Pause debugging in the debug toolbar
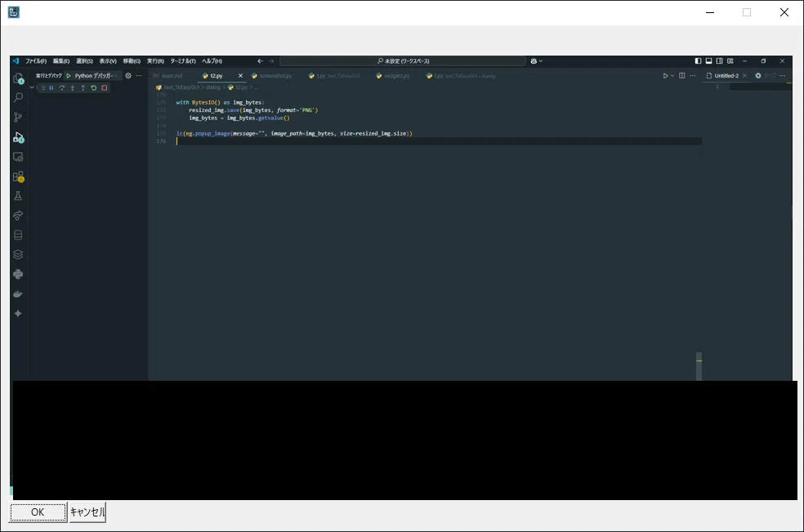804x532 pixels. tap(51, 87)
